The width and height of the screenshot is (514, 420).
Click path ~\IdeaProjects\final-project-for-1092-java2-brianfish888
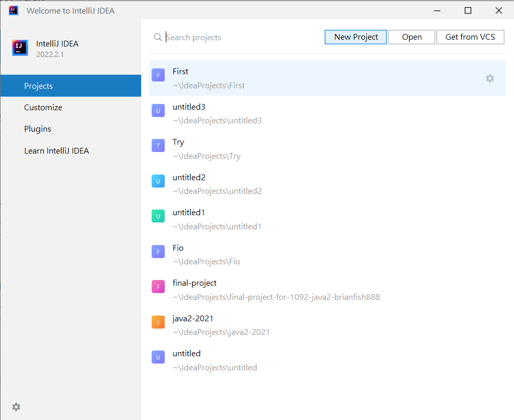[x=276, y=297]
